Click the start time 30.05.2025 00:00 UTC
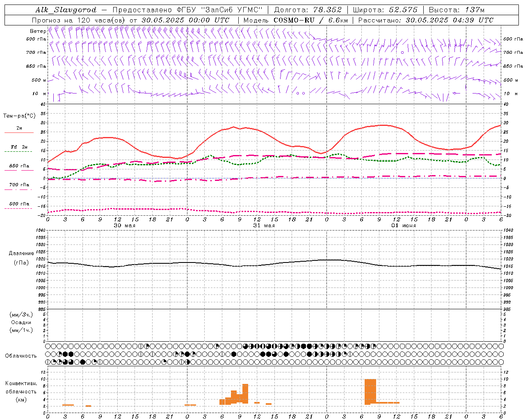 coord(185,20)
